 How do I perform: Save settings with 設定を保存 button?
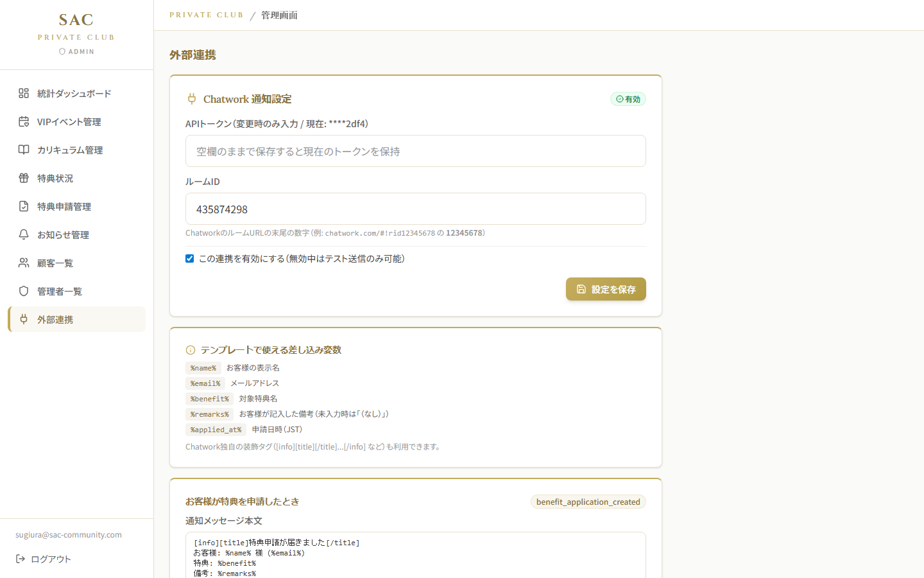click(606, 289)
